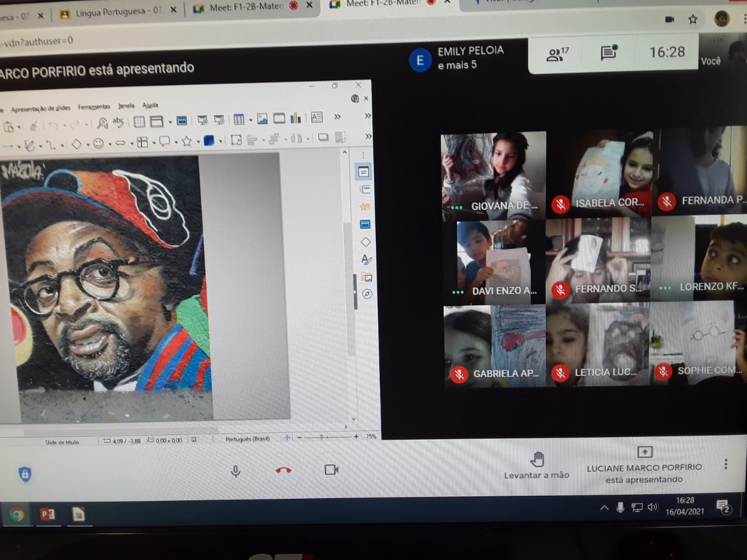Viewport: 747px width, 560px height.
Task: Open the Meet safety shield icon
Action: click(25, 474)
